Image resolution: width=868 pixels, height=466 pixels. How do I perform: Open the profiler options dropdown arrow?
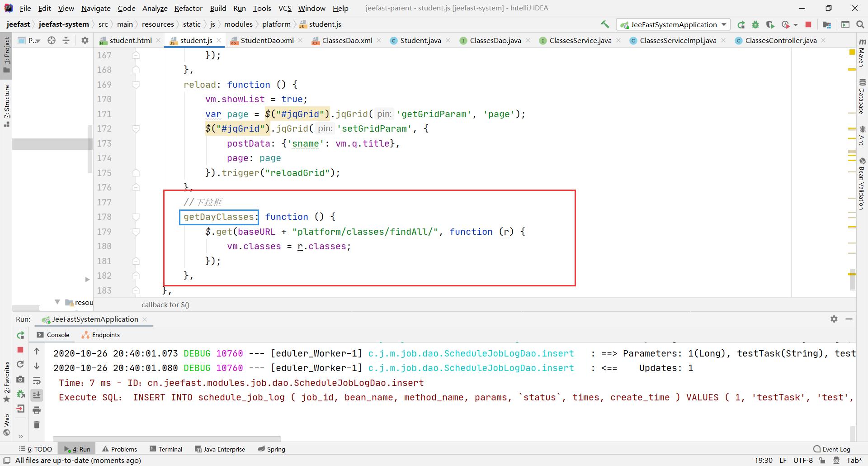795,25
